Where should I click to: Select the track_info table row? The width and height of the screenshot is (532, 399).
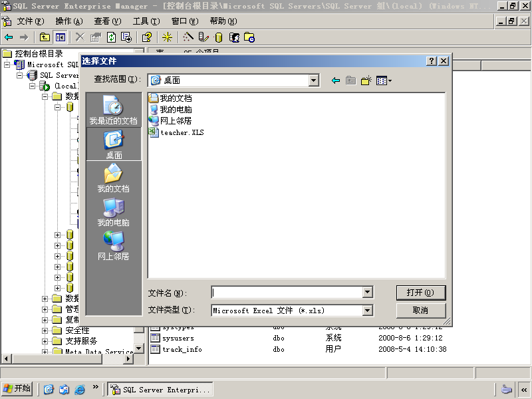click(x=299, y=349)
